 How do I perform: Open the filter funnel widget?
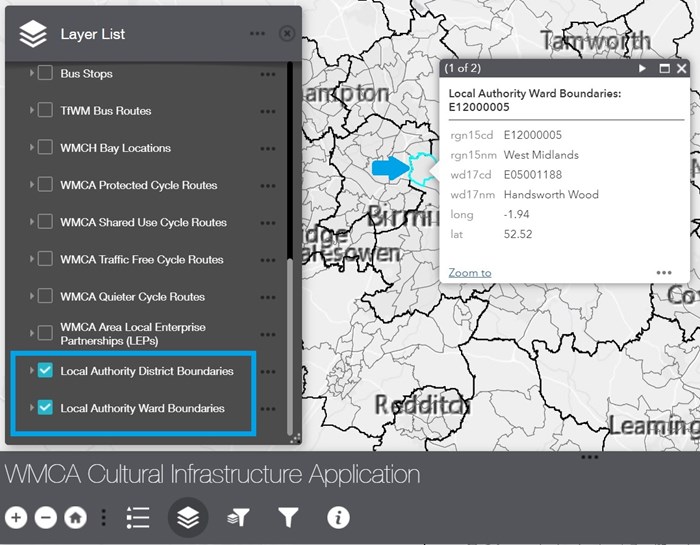click(x=289, y=517)
